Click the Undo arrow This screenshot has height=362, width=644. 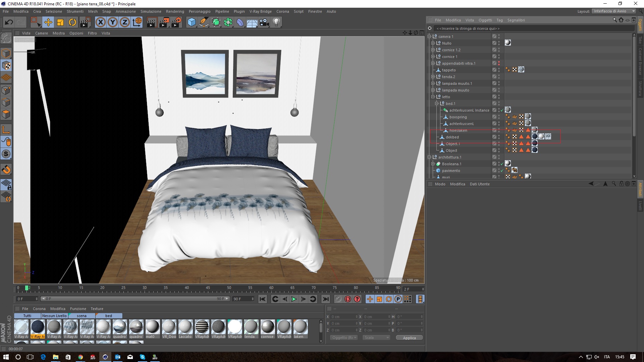[x=9, y=22]
